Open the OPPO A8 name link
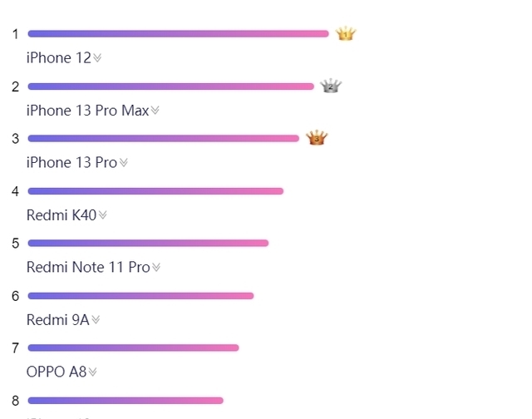532x419 pixels. coord(57,372)
